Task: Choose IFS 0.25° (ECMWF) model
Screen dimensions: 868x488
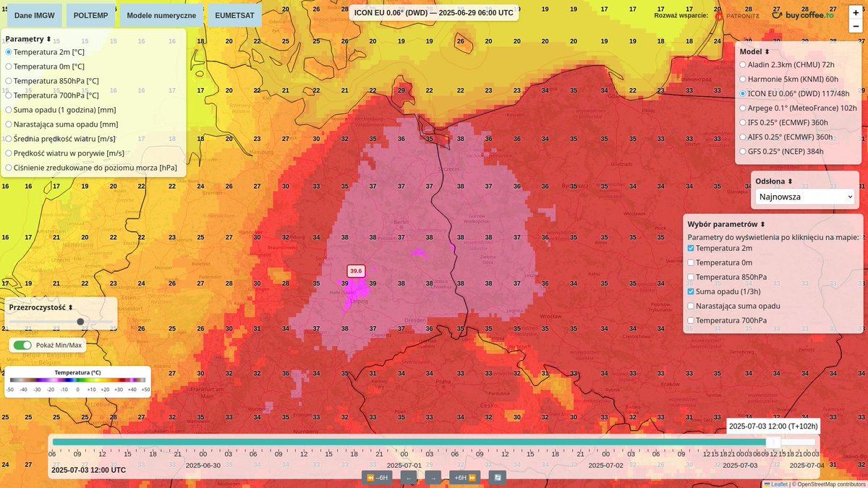Action: pos(743,123)
